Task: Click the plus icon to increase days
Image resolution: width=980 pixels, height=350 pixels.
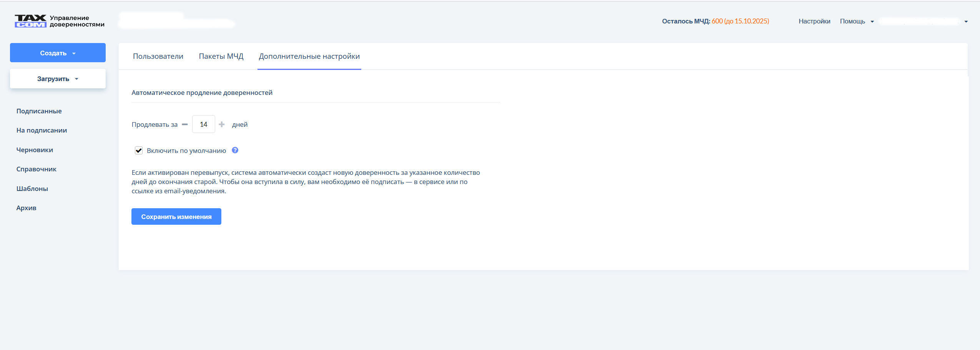Action: [222, 124]
